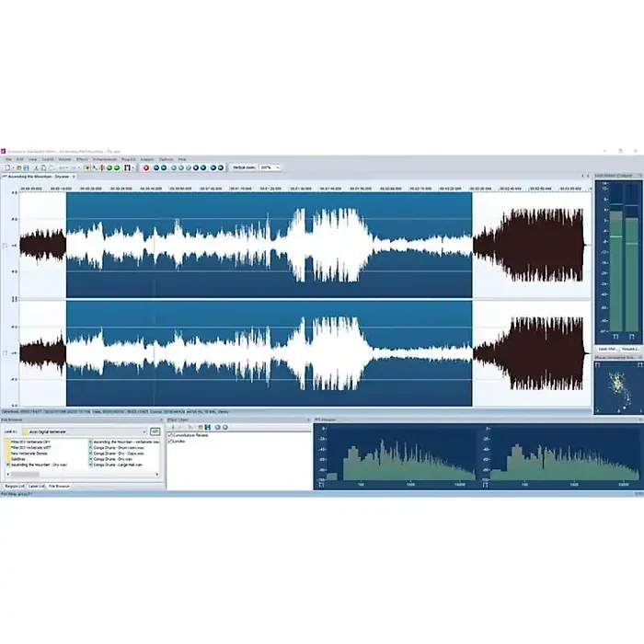
Task: Click the Save disk icon
Action: click(26, 167)
